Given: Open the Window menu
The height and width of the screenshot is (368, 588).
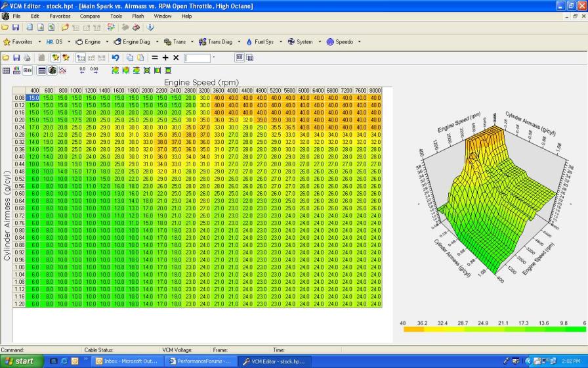Looking at the screenshot, I should pyautogui.click(x=162, y=16).
